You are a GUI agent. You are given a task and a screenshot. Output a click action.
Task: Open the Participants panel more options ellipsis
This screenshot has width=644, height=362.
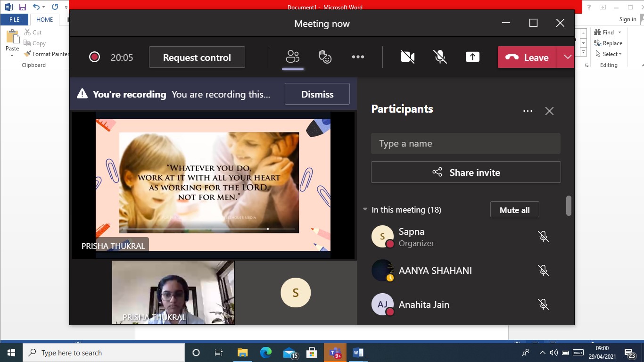pyautogui.click(x=528, y=111)
